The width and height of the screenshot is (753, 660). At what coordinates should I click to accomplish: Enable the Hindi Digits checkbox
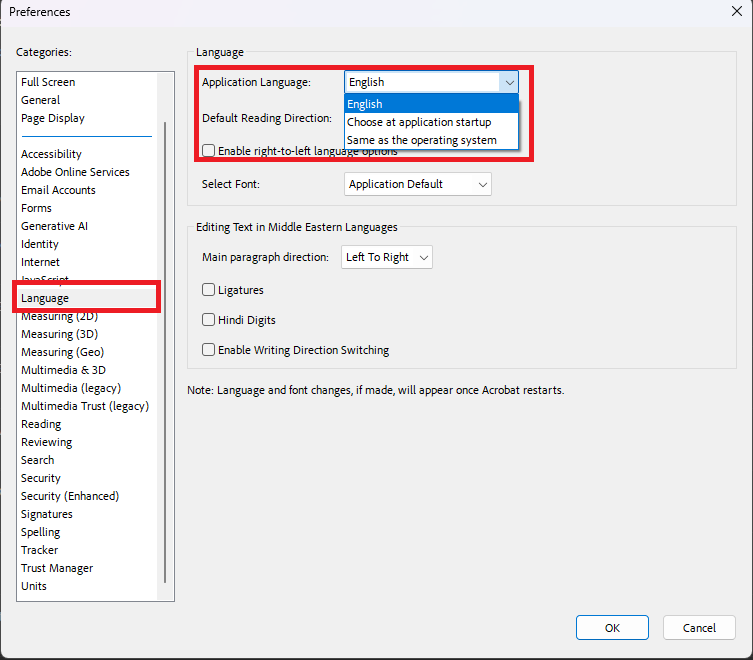[x=209, y=320]
